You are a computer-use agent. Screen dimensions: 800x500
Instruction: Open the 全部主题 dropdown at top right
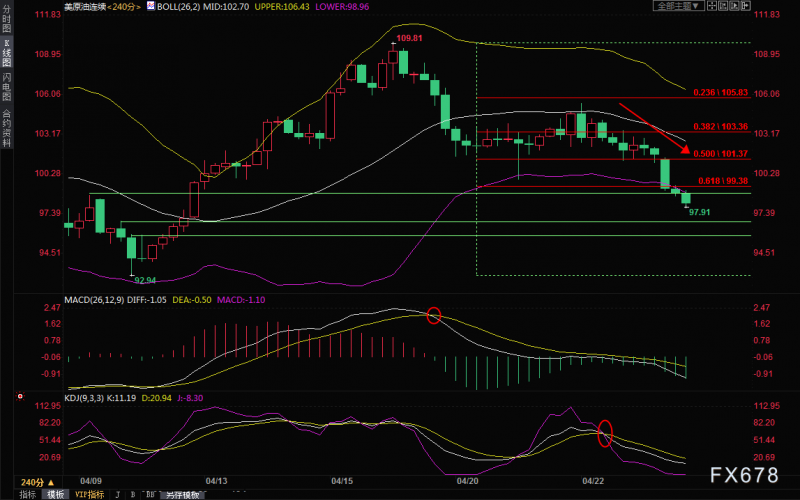(679, 6)
